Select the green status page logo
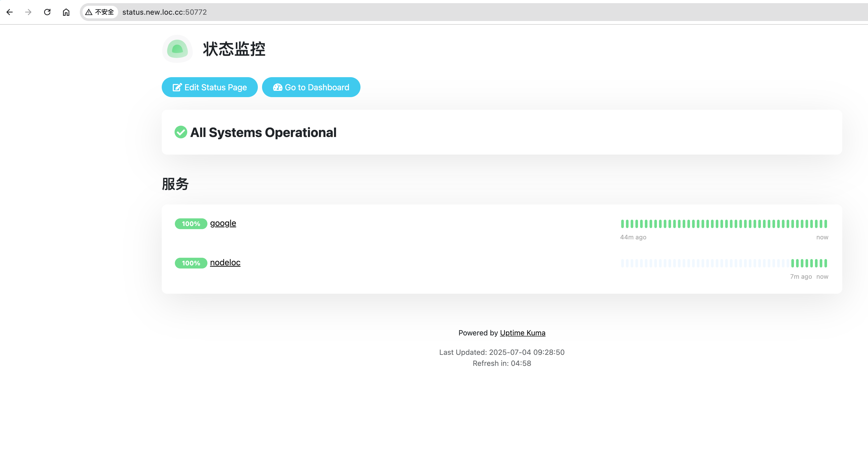Viewport: 868px width, 474px height. coord(177,49)
